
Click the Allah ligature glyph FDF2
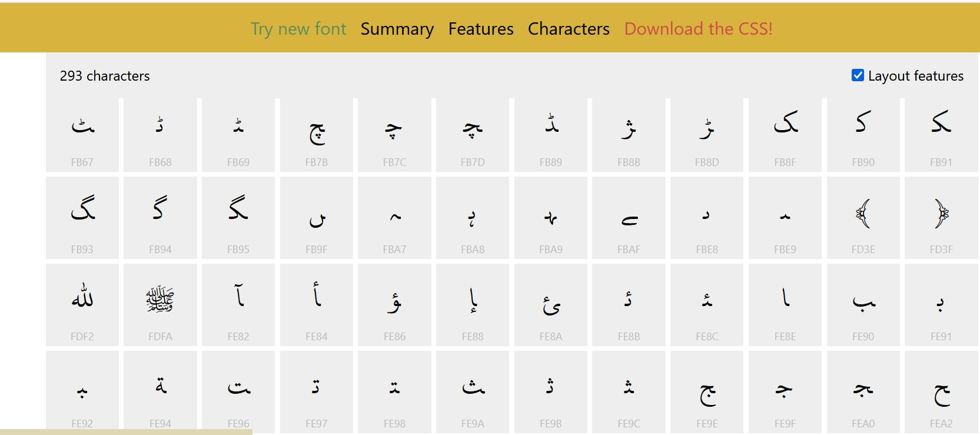coord(82,305)
